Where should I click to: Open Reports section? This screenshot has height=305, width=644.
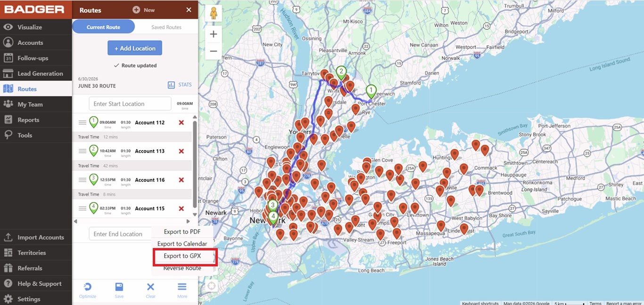pyautogui.click(x=36, y=120)
